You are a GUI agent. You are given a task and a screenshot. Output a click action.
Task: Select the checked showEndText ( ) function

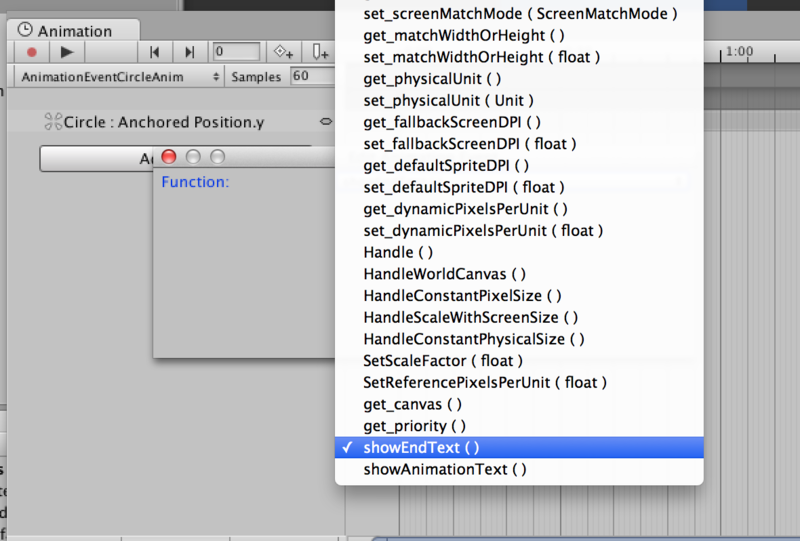[519, 448]
